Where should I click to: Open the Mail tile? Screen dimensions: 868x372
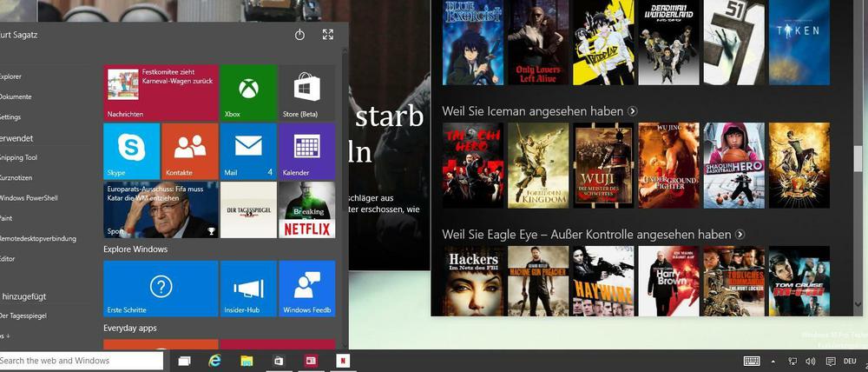248,151
